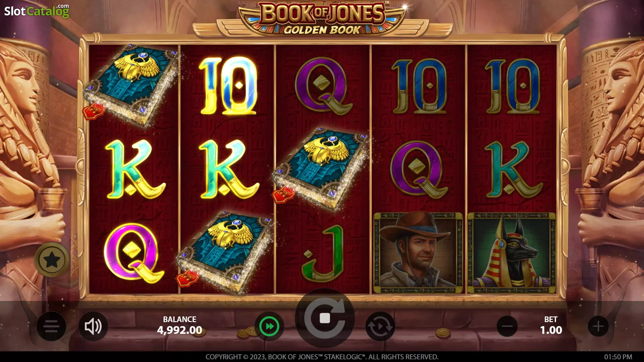Click the Book of Jones title logo
Image resolution: width=644 pixels, height=362 pixels.
[x=322, y=19]
